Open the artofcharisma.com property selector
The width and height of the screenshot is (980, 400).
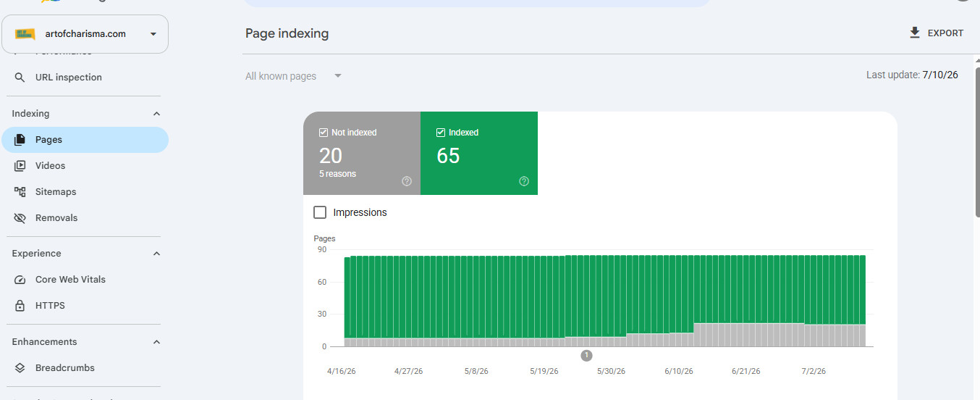[85, 34]
